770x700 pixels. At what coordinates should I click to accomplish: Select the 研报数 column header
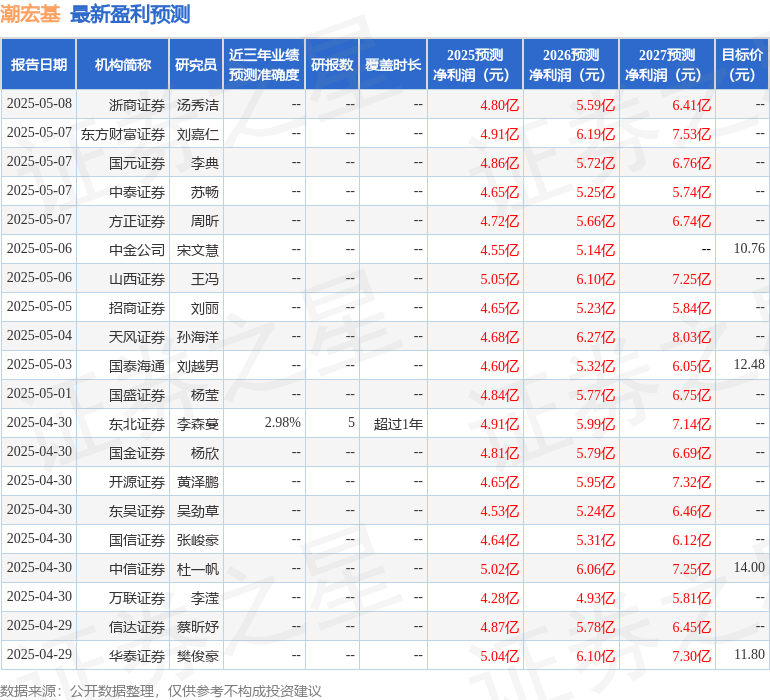pyautogui.click(x=332, y=65)
